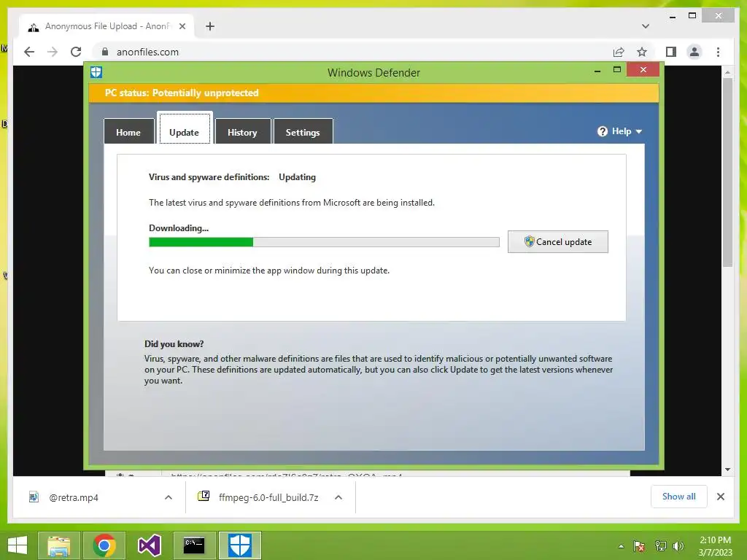Image resolution: width=747 pixels, height=560 pixels.
Task: Show hidden system tray icons
Action: click(x=621, y=546)
